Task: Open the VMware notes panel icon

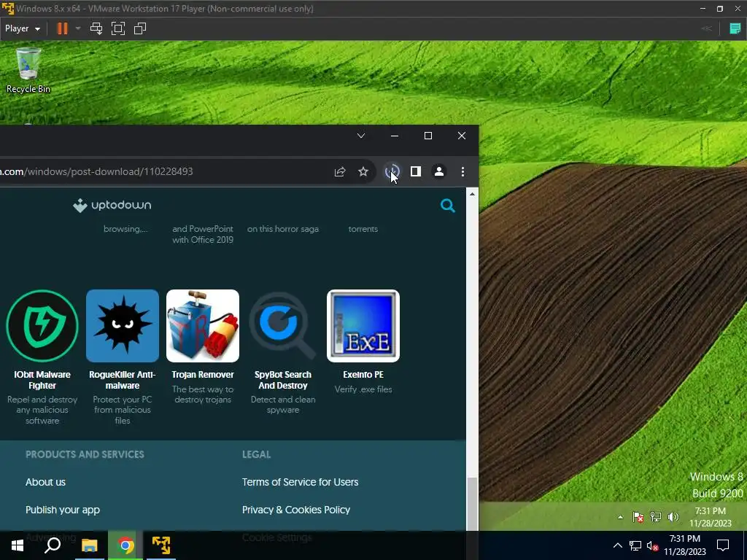Action: [x=735, y=28]
